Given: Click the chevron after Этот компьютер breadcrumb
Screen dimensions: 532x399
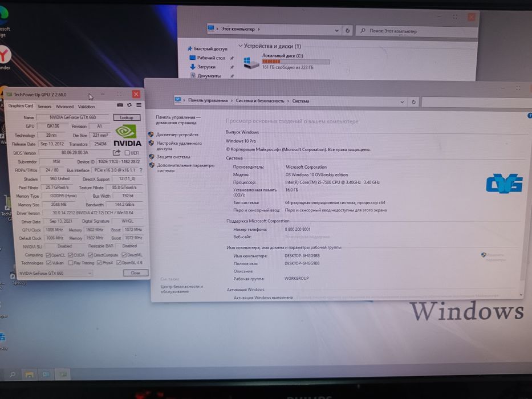Looking at the screenshot, I should (x=258, y=29).
